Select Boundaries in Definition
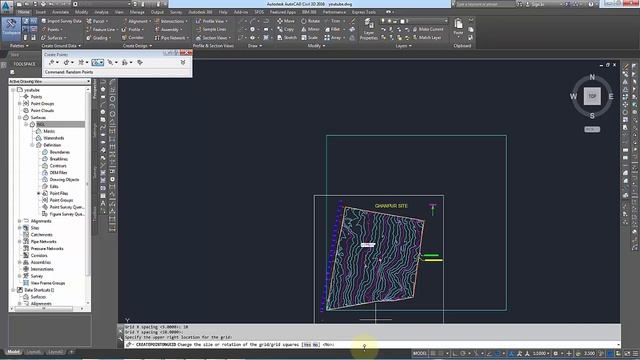The height and width of the screenshot is (360, 640). pyautogui.click(x=60, y=152)
